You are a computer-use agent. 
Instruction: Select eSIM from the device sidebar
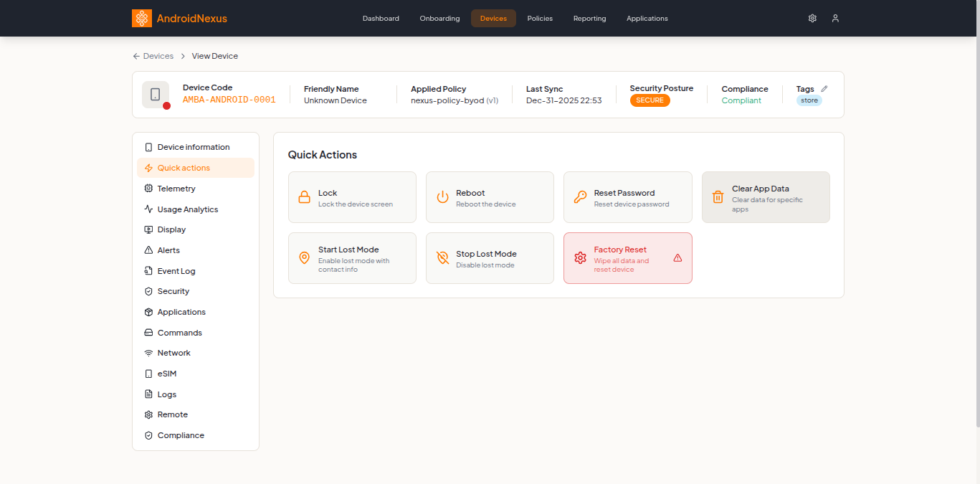point(166,374)
